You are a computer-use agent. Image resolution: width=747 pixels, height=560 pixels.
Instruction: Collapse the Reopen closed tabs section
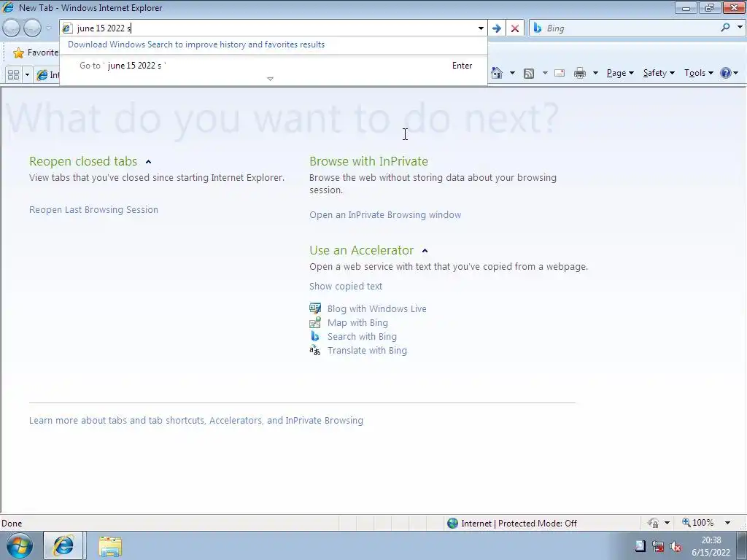pyautogui.click(x=148, y=162)
